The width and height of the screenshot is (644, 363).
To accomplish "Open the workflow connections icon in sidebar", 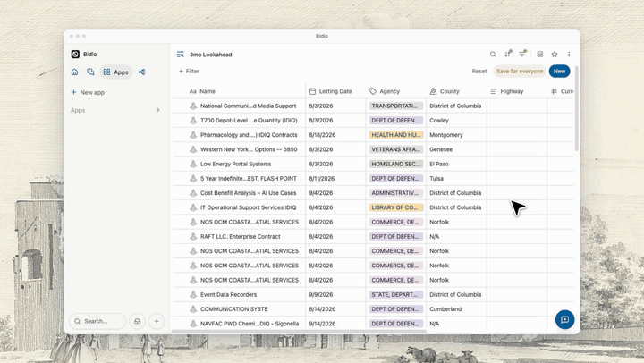I will 141,72.
